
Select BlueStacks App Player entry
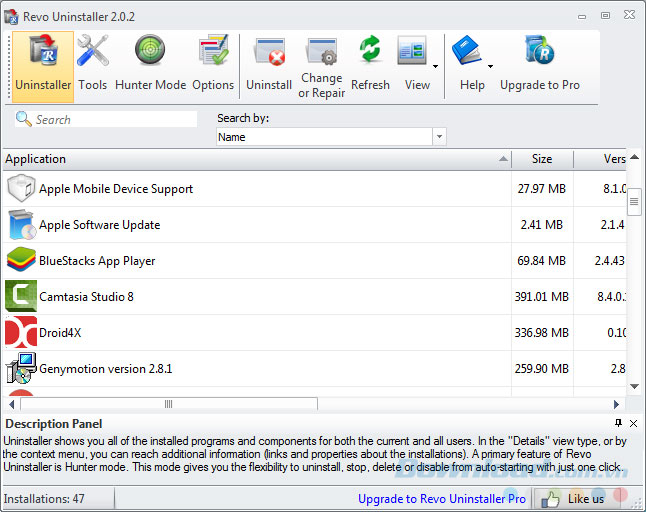[x=96, y=261]
